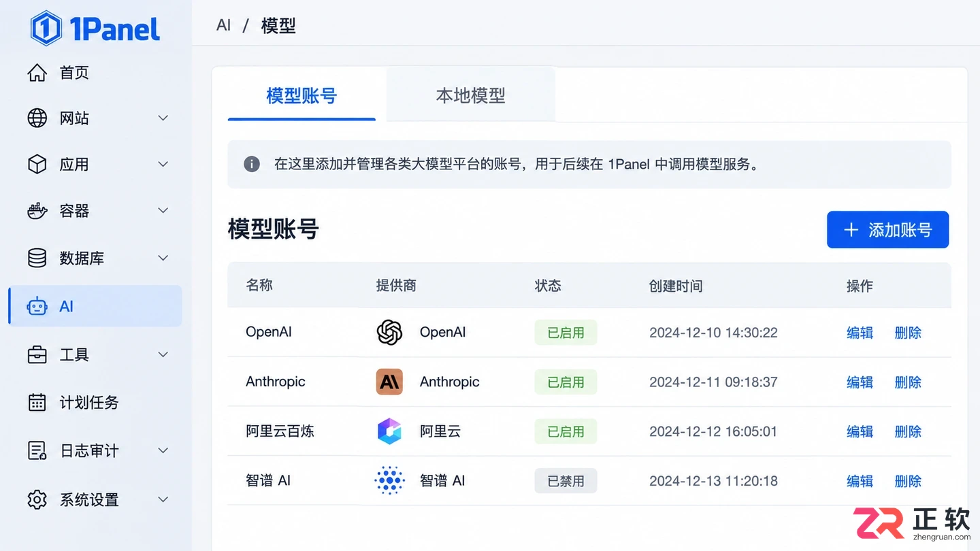Expand the 工具 menu chevron

coord(163,354)
